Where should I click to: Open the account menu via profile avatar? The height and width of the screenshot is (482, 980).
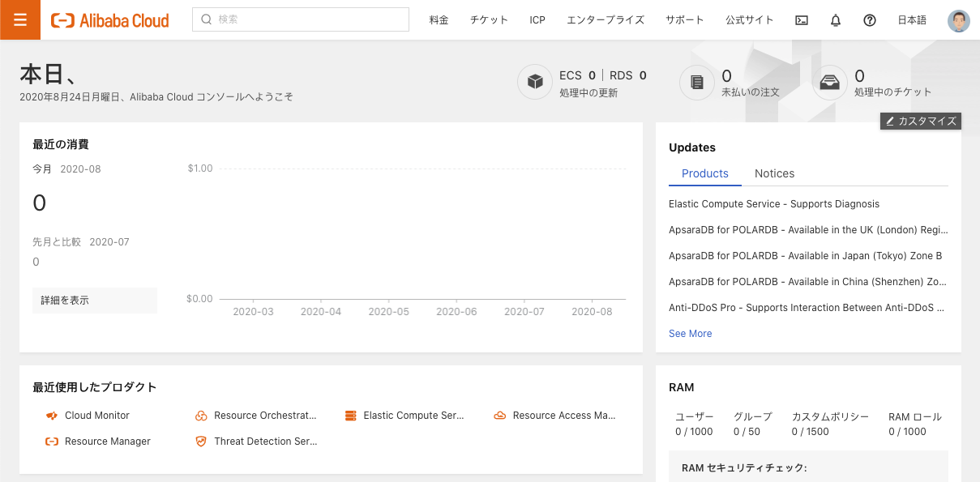pos(958,19)
